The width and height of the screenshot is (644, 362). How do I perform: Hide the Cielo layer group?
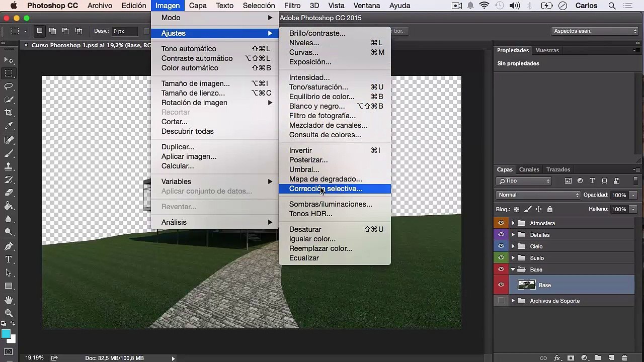click(501, 246)
